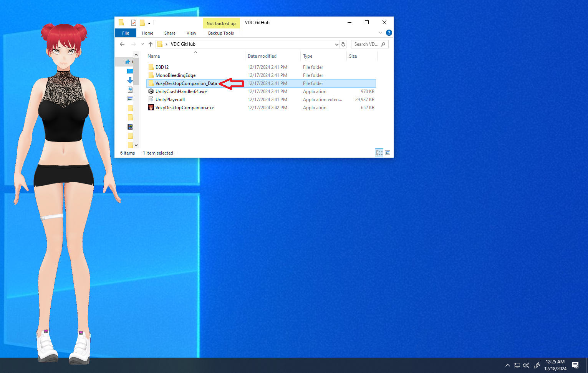Viewport: 588px width, 373px height.
Task: Go back with the Back arrow
Action: (x=122, y=44)
